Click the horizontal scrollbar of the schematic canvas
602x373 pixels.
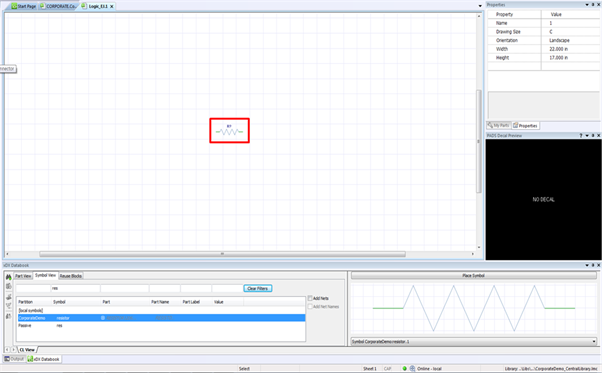(x=222, y=254)
